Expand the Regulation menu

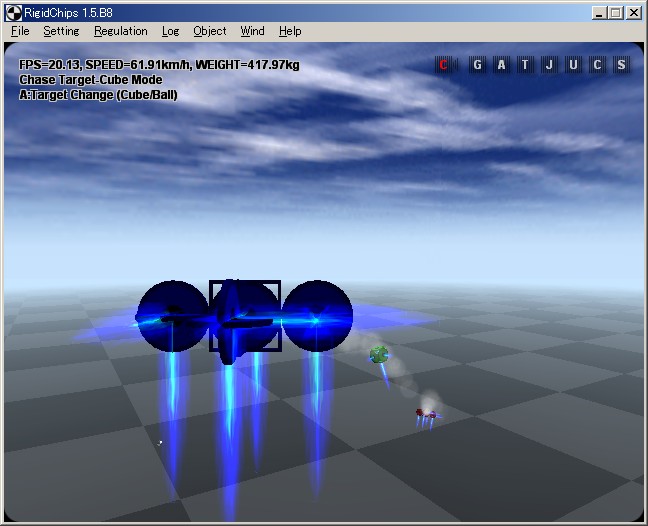pos(120,31)
